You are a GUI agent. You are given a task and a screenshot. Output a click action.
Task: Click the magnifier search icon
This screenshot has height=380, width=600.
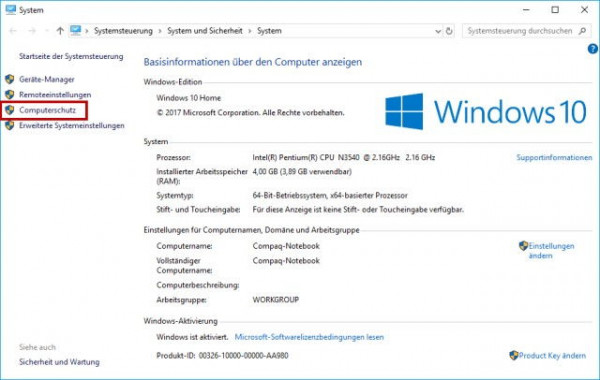click(582, 31)
